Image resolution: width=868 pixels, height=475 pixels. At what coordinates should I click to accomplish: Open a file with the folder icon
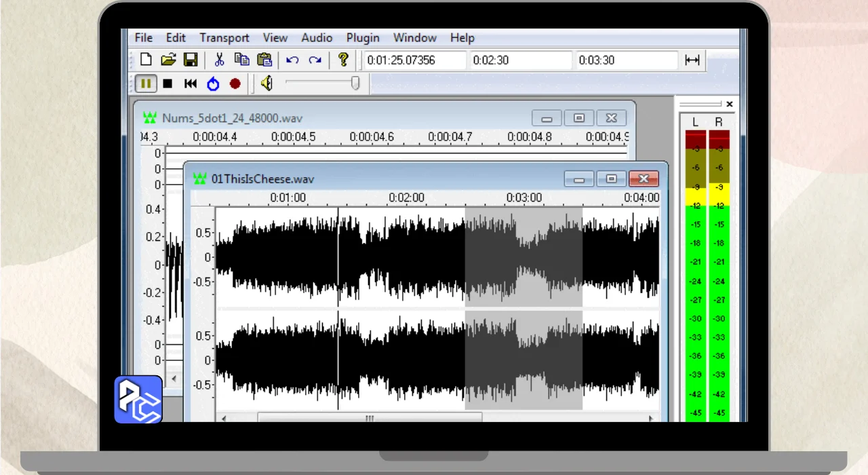(x=168, y=60)
